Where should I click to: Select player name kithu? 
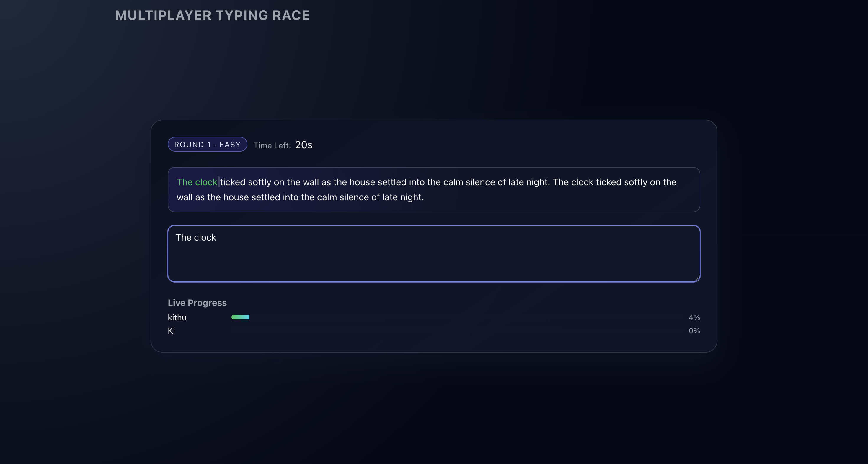(177, 317)
